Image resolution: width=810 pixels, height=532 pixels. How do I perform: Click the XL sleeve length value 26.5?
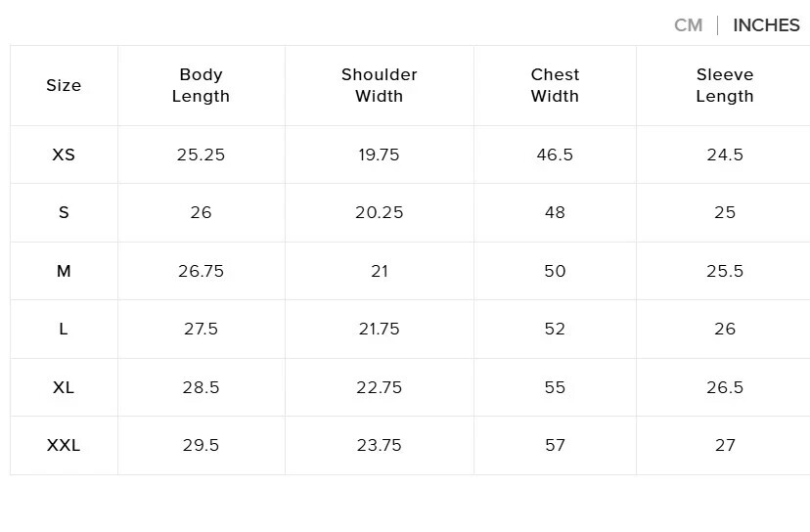(724, 387)
